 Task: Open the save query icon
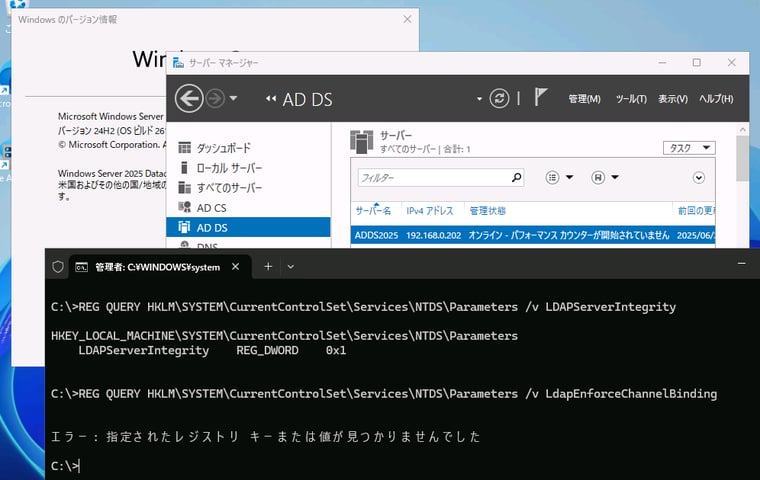tap(598, 177)
